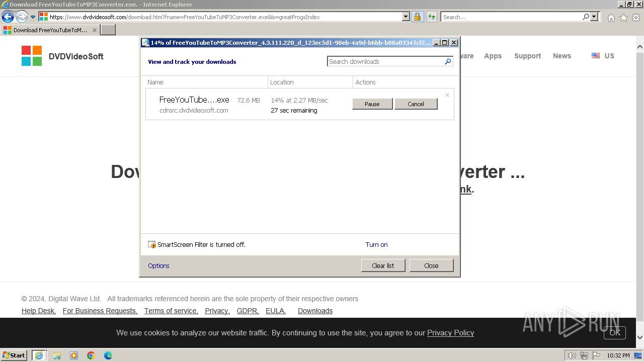Click the download progress text 14% at 2.27 MB/sec
This screenshot has height=362, width=644.
coord(299,100)
